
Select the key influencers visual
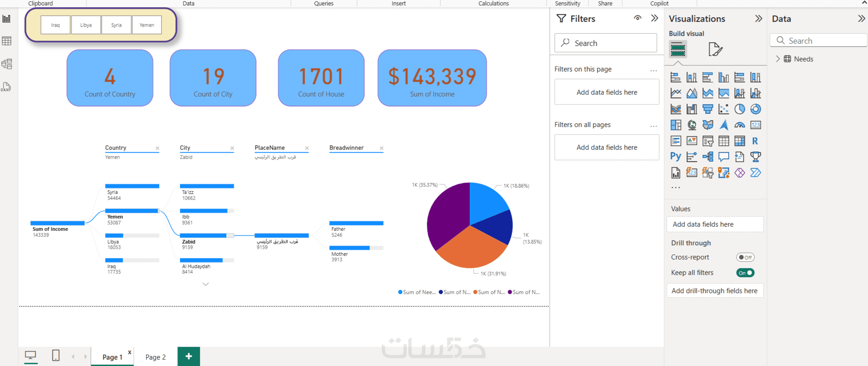pos(692,157)
